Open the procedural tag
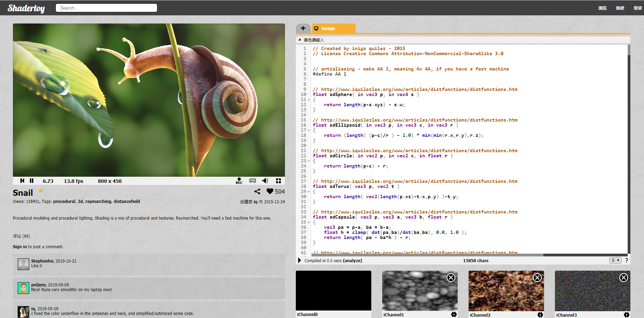Image resolution: width=644 pixels, height=318 pixels. pyautogui.click(x=64, y=202)
